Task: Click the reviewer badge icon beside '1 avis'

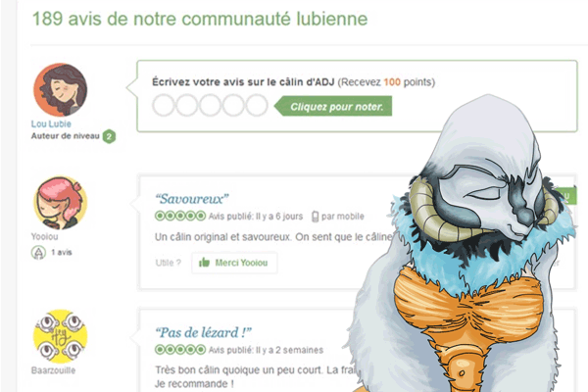Action: point(38,253)
